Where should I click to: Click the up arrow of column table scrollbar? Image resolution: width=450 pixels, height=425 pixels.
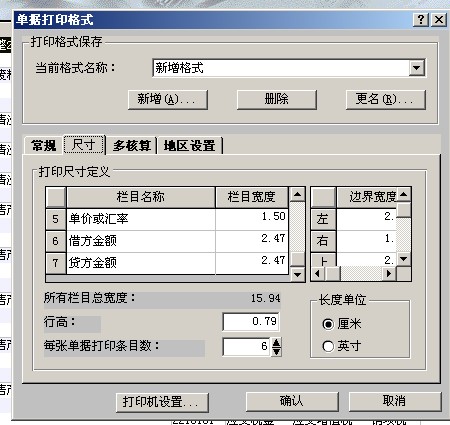coord(297,194)
